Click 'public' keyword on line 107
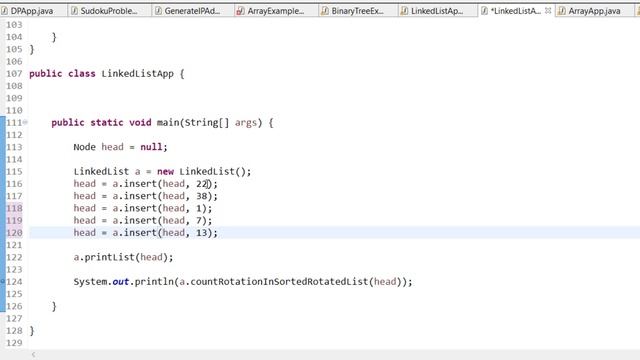This screenshot has height=360, width=640. pos(46,74)
